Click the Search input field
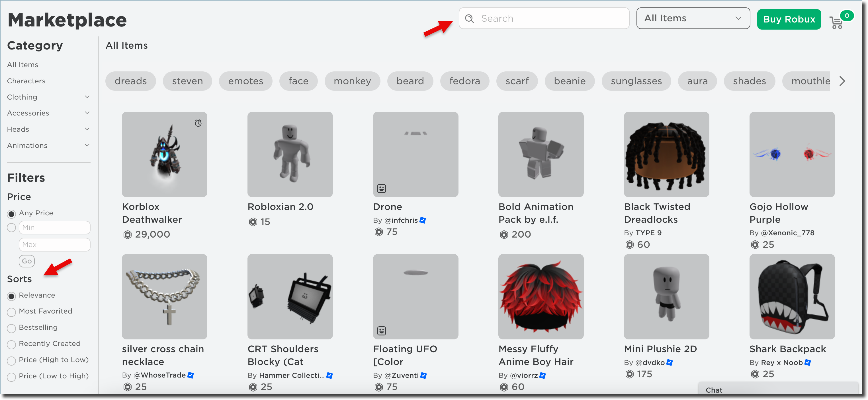868x400 pixels. coord(544,18)
